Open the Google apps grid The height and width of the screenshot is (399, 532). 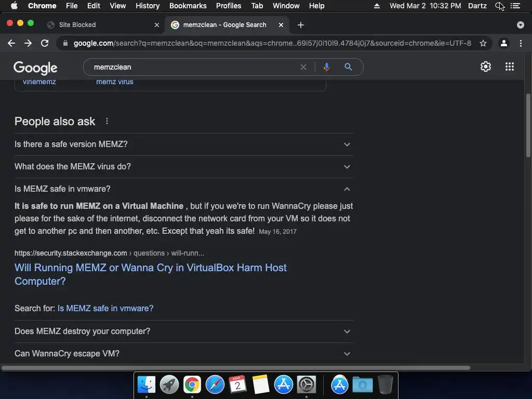(x=510, y=66)
